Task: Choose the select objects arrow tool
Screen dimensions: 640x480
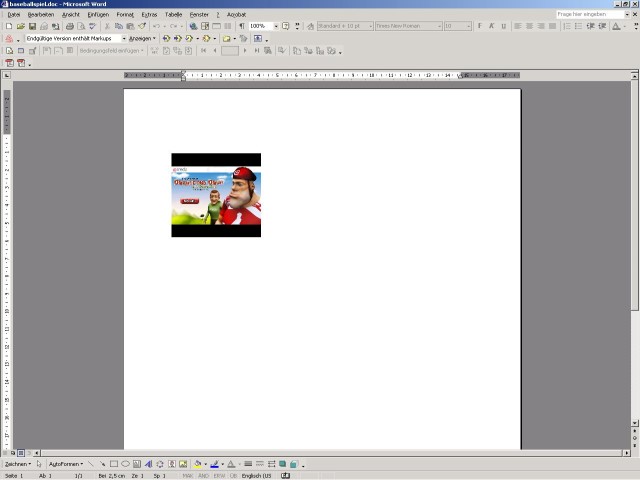Action: (39, 464)
